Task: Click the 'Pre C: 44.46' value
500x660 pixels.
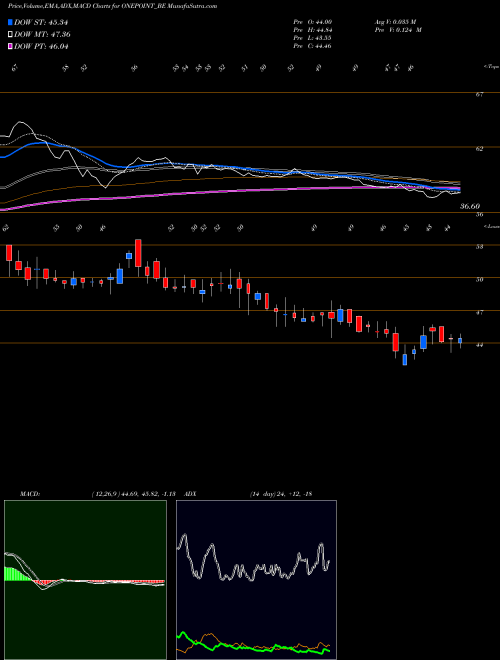Action: [x=313, y=46]
